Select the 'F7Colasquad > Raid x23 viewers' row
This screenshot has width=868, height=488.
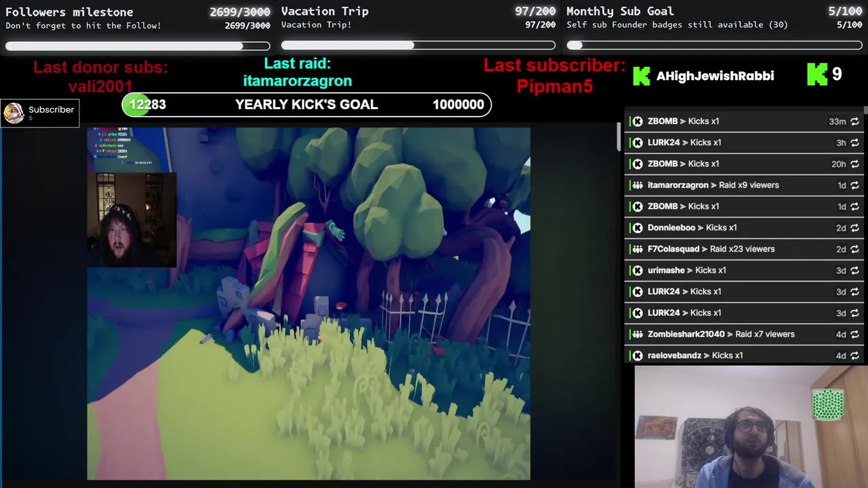pos(744,249)
